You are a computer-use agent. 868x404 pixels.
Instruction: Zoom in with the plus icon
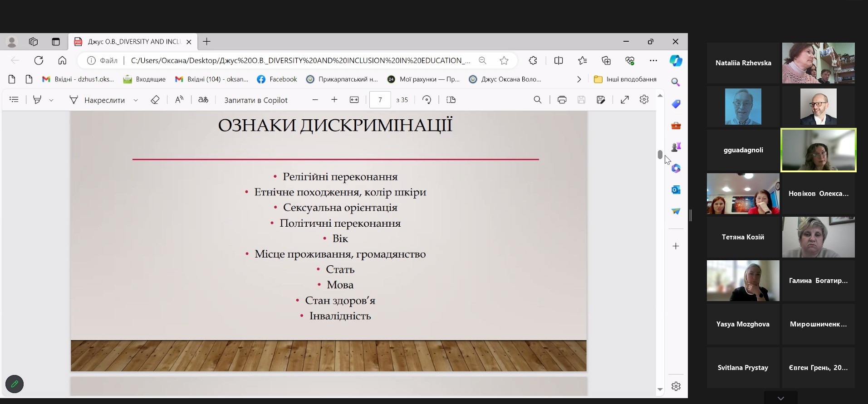click(334, 100)
